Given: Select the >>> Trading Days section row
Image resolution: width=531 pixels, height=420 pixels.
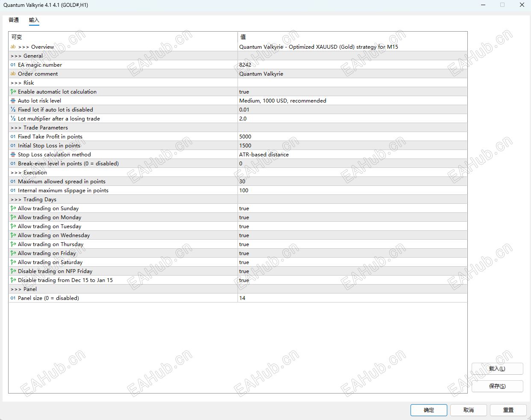Looking at the screenshot, I should click(x=238, y=200).
